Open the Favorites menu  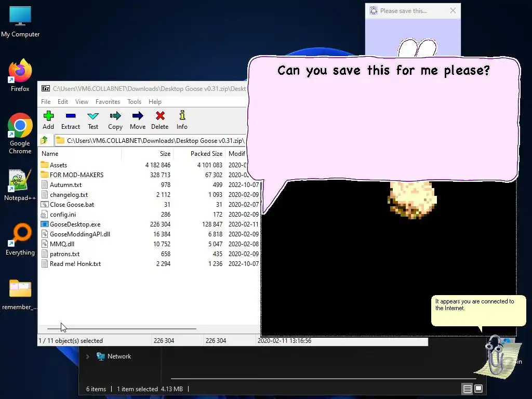pyautogui.click(x=108, y=102)
